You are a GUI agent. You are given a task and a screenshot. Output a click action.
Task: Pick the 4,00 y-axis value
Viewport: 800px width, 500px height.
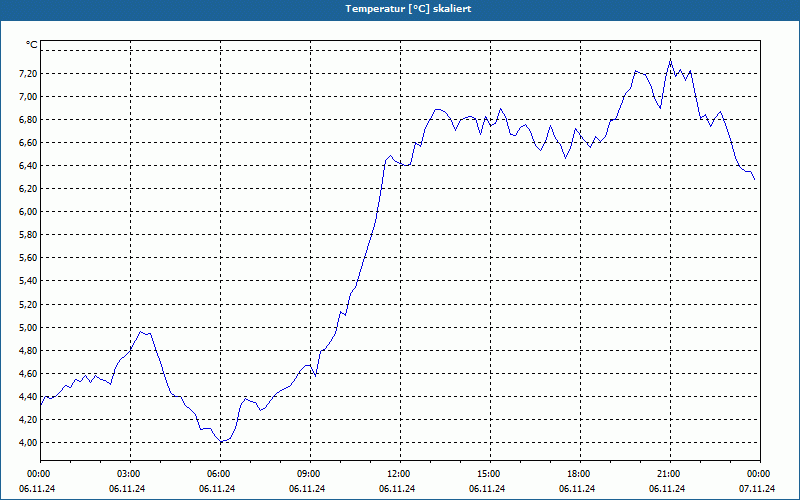coord(28,443)
